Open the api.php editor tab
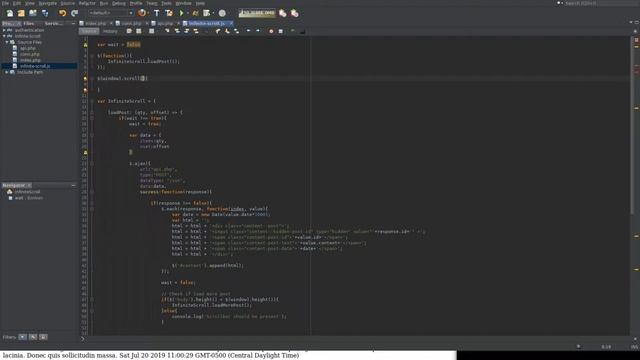The width and height of the screenshot is (640, 360). [x=165, y=23]
